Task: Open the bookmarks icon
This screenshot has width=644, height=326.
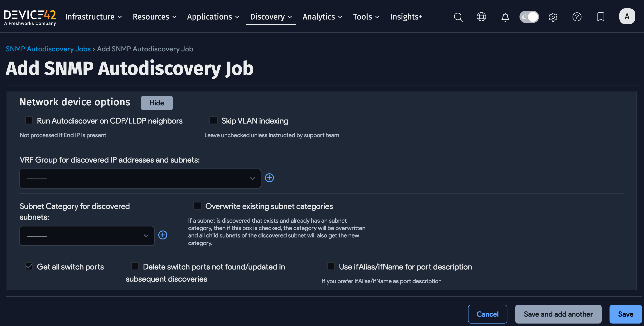Action: (x=601, y=17)
